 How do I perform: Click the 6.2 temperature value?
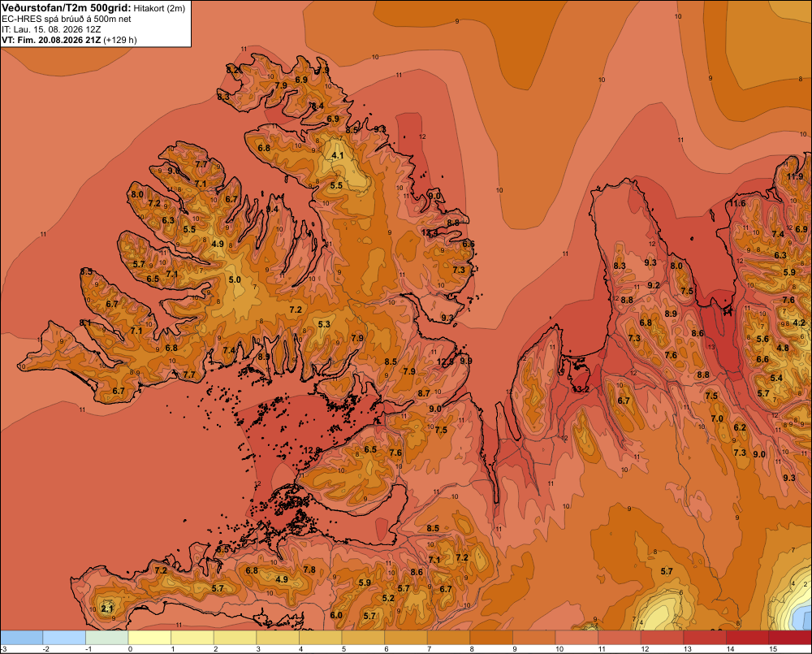[740, 427]
